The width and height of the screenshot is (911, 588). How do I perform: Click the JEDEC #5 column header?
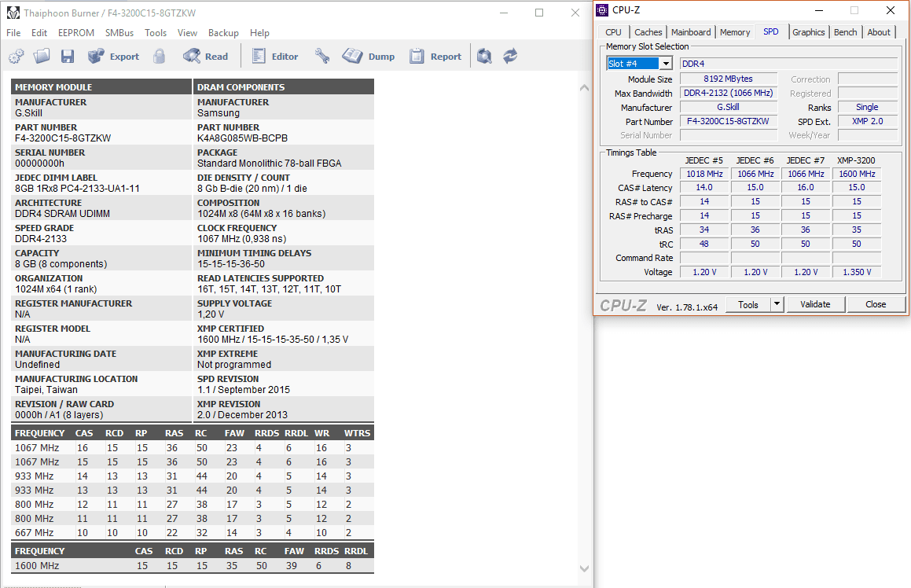pyautogui.click(x=704, y=160)
